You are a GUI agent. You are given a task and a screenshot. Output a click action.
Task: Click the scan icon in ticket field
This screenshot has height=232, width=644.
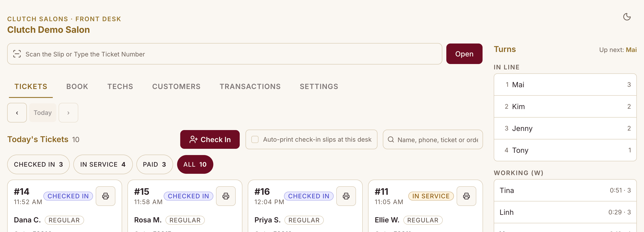[x=17, y=54]
